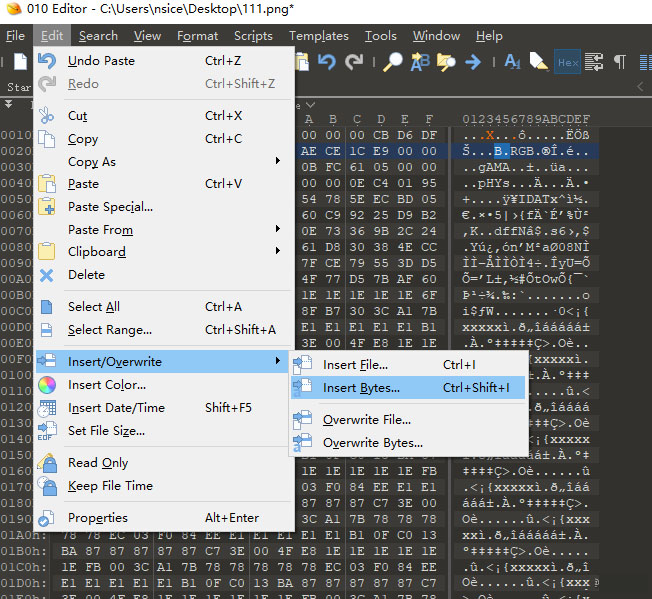This screenshot has width=652, height=599.
Task: Toggle Read Only in Edit menu
Action: pos(98,462)
